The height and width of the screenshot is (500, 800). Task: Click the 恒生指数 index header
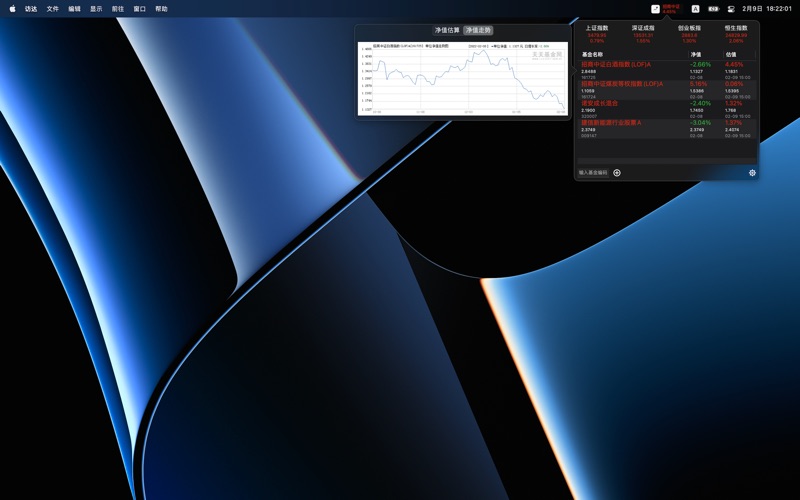click(736, 28)
